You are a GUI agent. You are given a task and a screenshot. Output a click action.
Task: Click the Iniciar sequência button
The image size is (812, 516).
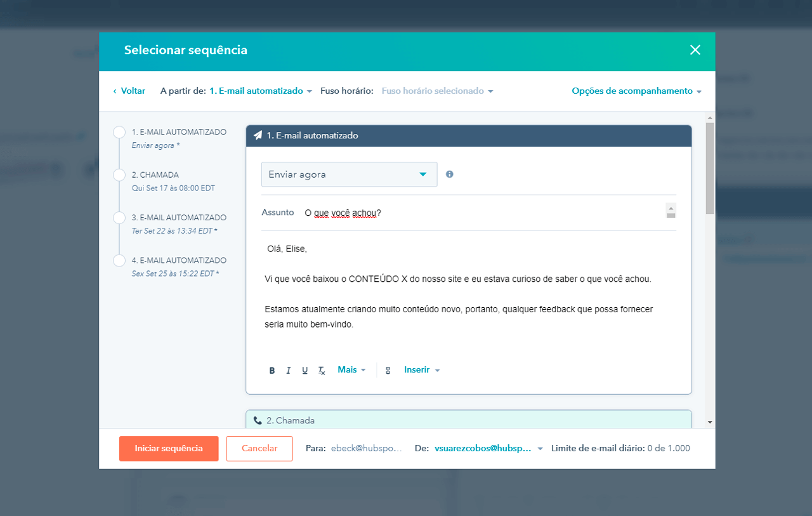click(x=169, y=448)
